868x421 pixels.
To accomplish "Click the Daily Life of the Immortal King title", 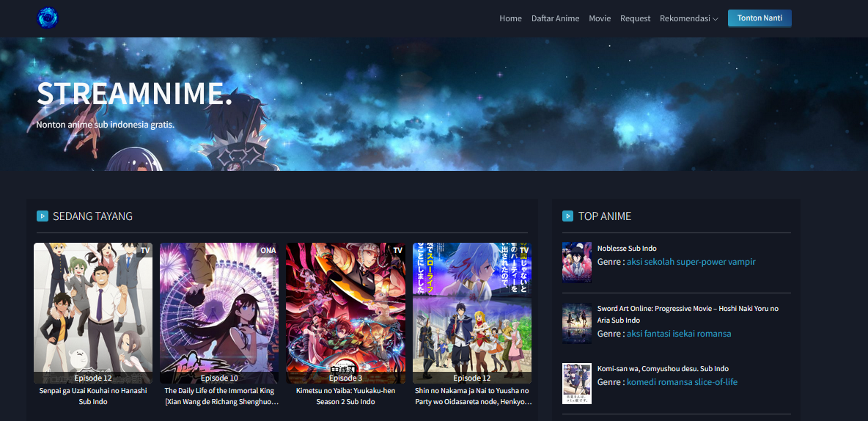I will [x=220, y=396].
